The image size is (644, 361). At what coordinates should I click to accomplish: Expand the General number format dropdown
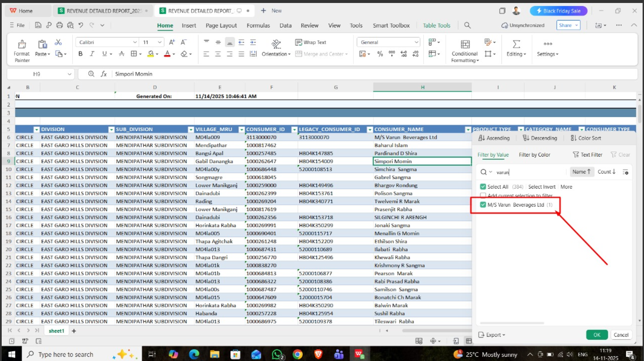click(416, 42)
